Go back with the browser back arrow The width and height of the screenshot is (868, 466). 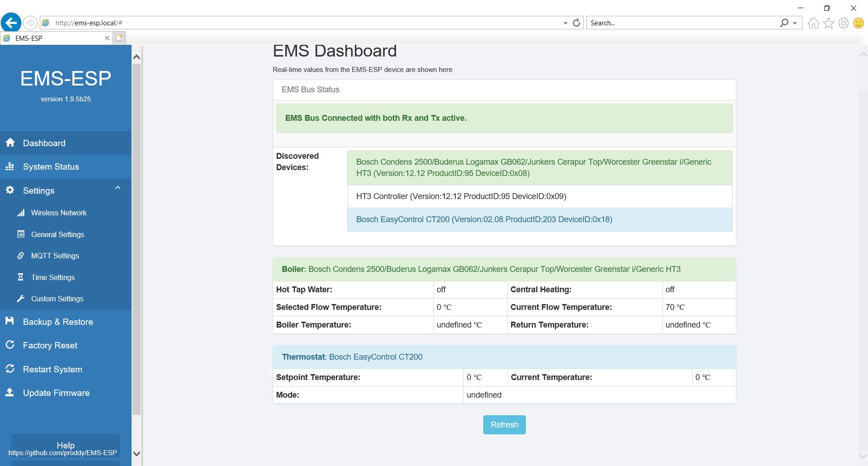(x=11, y=22)
